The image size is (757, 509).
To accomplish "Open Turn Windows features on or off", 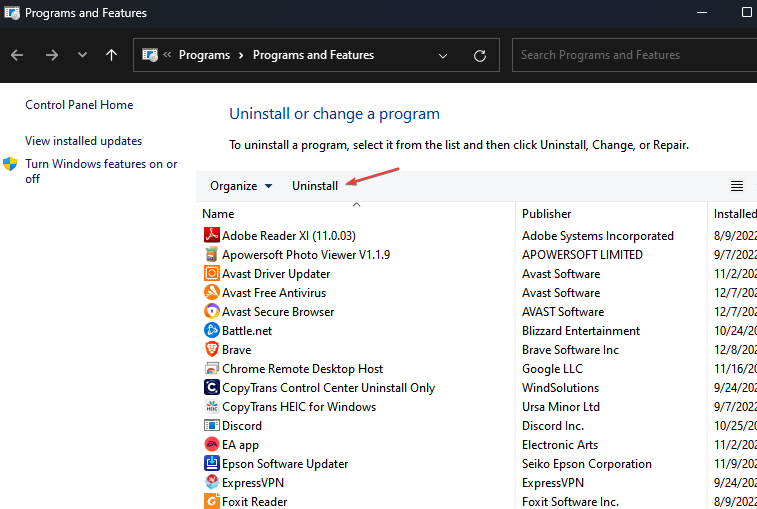I will coord(101,171).
